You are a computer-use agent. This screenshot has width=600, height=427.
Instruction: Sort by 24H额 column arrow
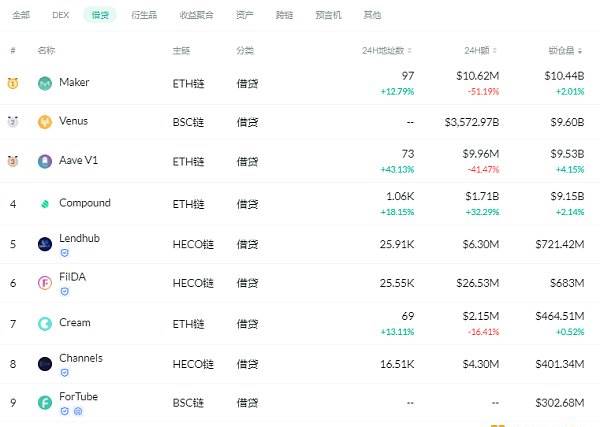click(x=494, y=51)
